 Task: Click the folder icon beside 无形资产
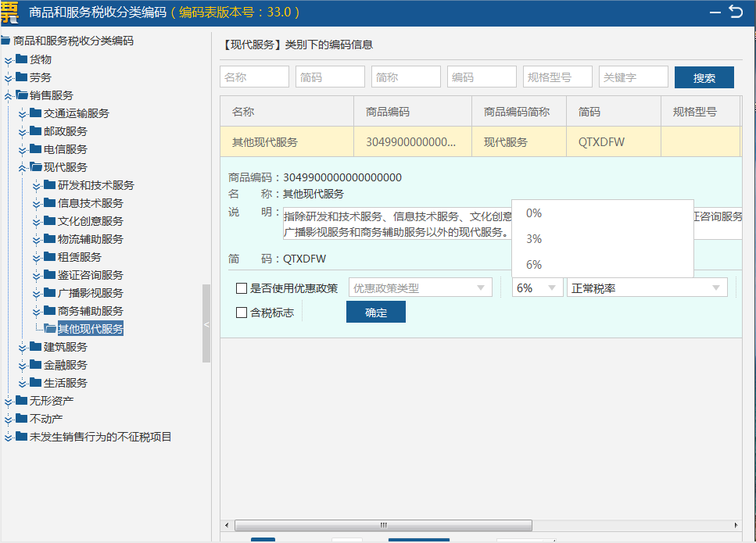(22, 401)
